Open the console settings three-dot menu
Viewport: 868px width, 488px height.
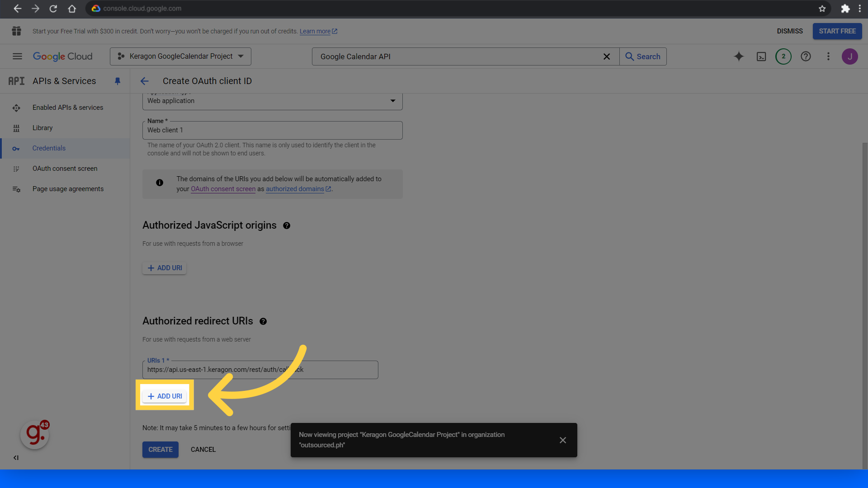point(828,56)
